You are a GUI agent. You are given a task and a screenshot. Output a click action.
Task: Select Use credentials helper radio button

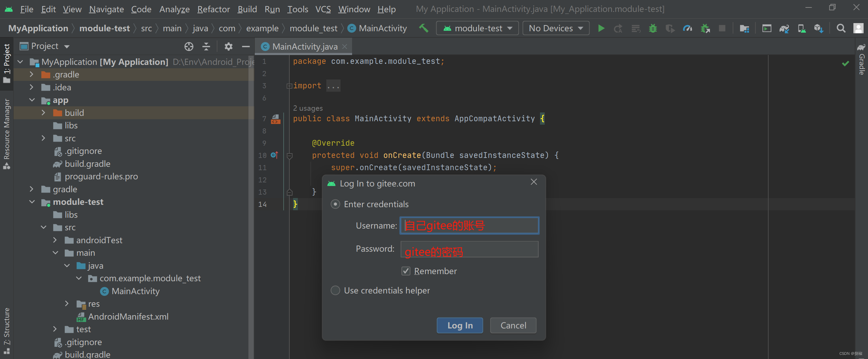(x=335, y=290)
